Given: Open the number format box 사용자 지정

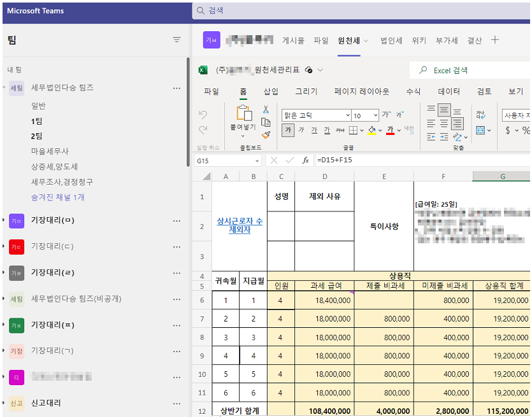Looking at the screenshot, I should pyautogui.click(x=516, y=116).
